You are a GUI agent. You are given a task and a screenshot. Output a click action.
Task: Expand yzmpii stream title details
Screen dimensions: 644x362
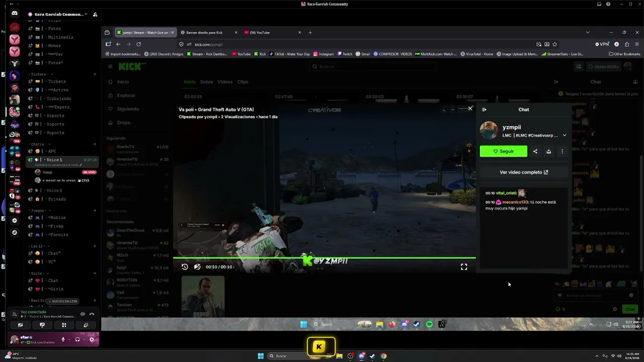click(x=565, y=135)
